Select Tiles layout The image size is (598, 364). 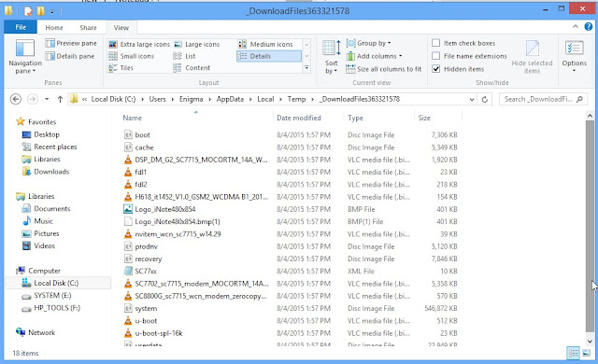(121, 68)
